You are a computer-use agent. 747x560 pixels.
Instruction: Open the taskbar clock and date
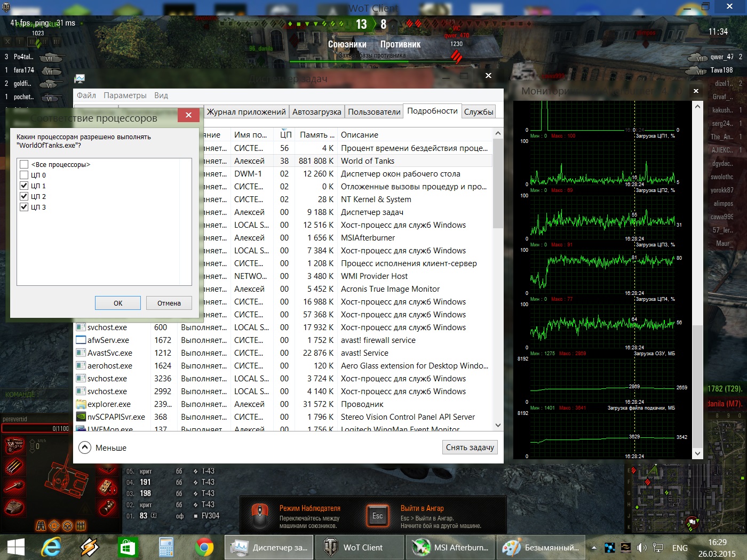pyautogui.click(x=717, y=548)
